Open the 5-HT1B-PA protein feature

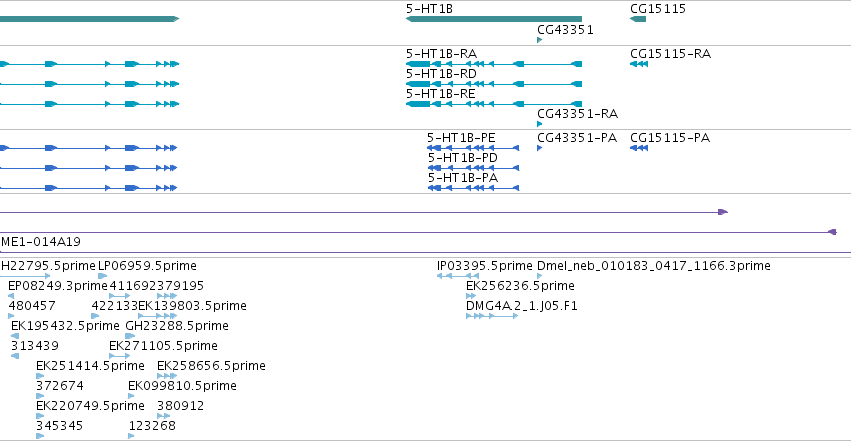(x=473, y=188)
